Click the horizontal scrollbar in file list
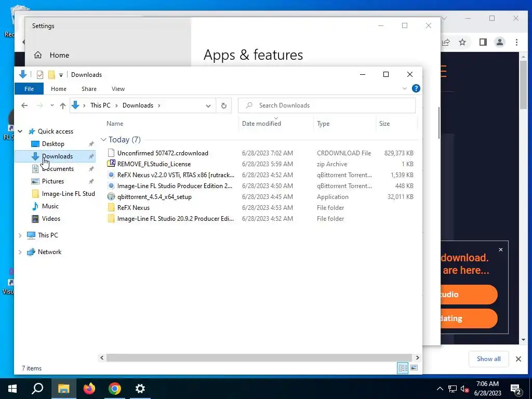Screen dimensions: 532x399 pos(259,357)
